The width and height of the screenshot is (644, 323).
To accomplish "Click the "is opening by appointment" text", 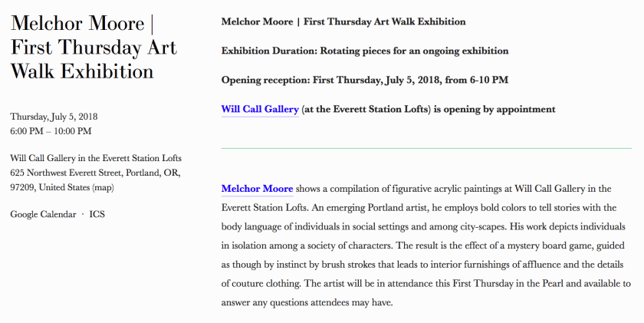I will tap(494, 109).
